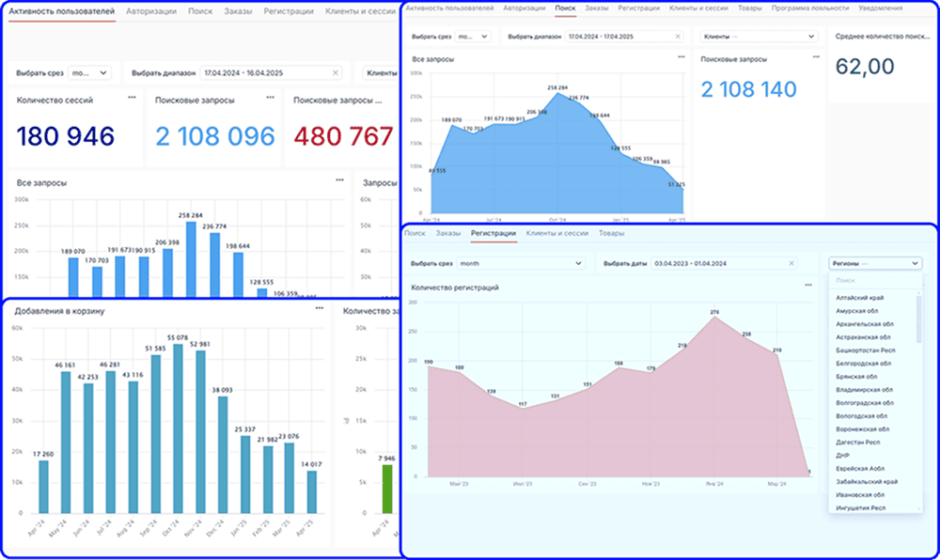Screen dimensions: 940x560
Task: Clear date range 17.04.2024 - 17.04.2025 with X
Action: click(x=677, y=37)
